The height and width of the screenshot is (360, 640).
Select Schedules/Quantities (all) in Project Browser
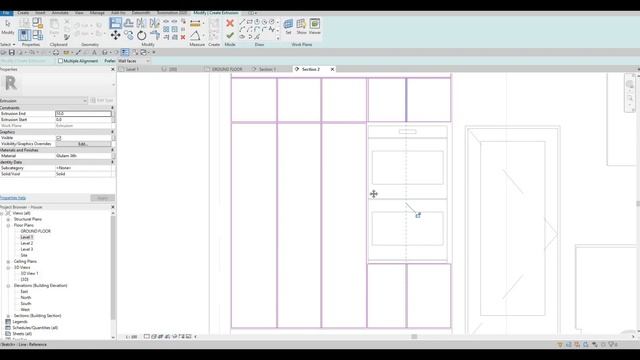pos(35,328)
